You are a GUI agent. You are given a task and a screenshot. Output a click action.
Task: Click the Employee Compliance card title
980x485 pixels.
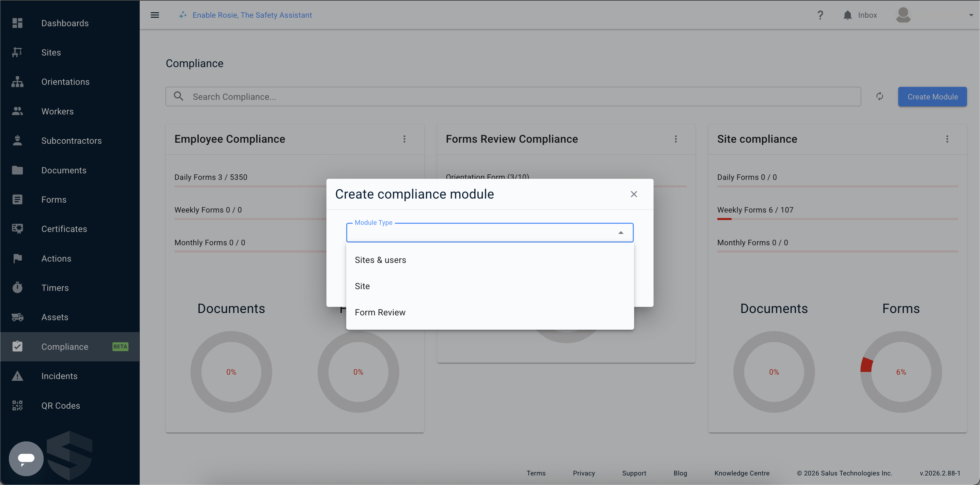coord(229,139)
